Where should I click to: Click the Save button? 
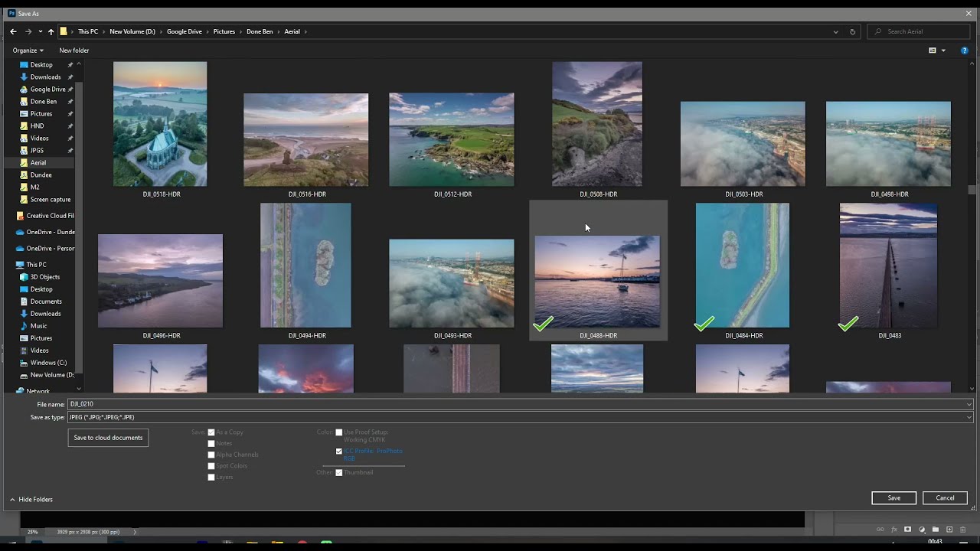pos(893,497)
